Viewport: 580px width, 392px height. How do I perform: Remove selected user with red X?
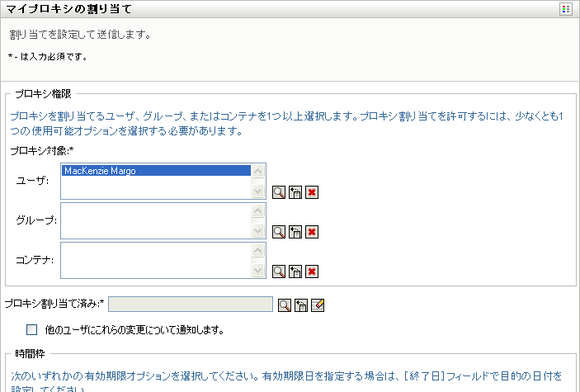[312, 192]
